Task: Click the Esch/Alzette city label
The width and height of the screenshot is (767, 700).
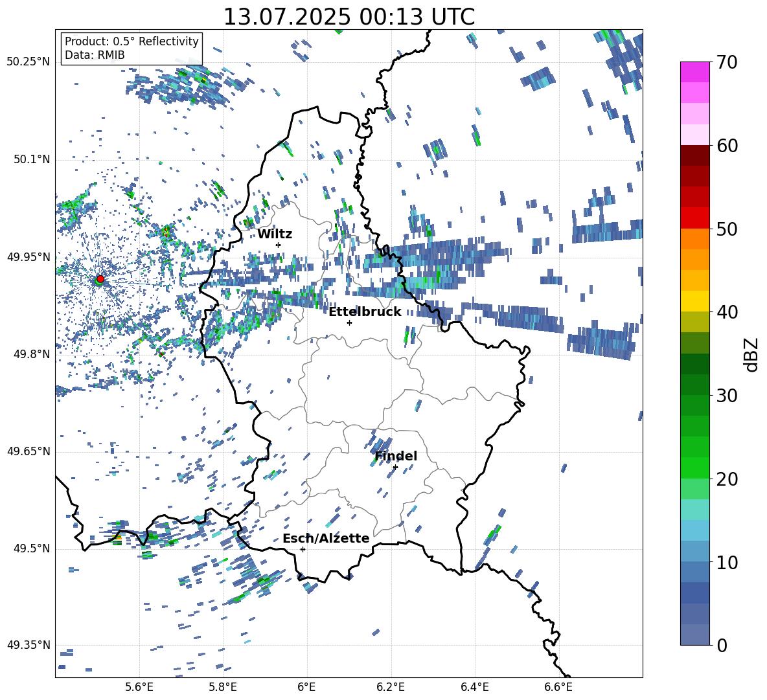Action: tap(326, 538)
